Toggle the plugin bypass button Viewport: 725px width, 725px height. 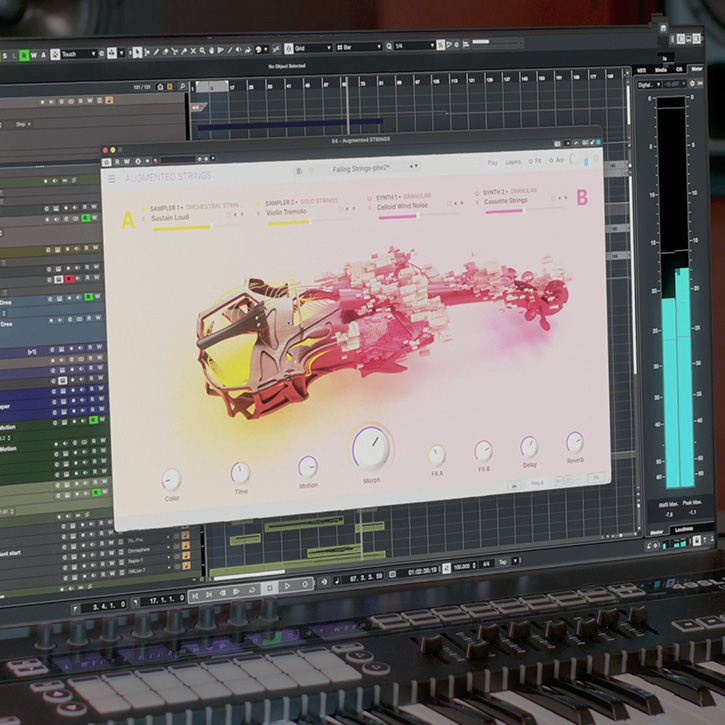pyautogui.click(x=106, y=162)
